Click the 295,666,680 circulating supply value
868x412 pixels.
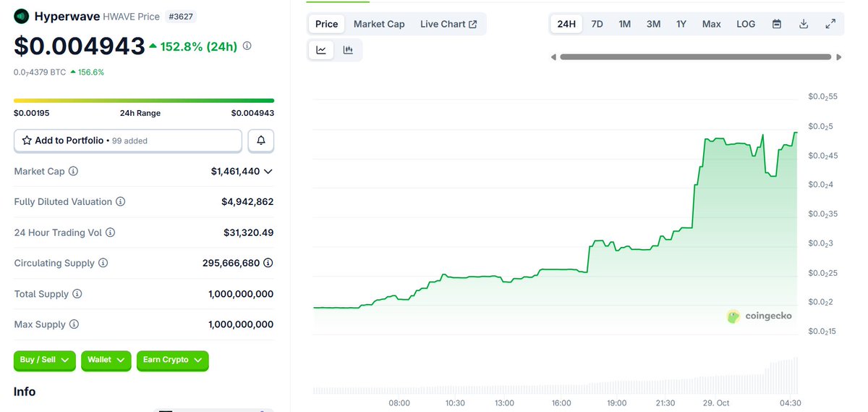231,264
